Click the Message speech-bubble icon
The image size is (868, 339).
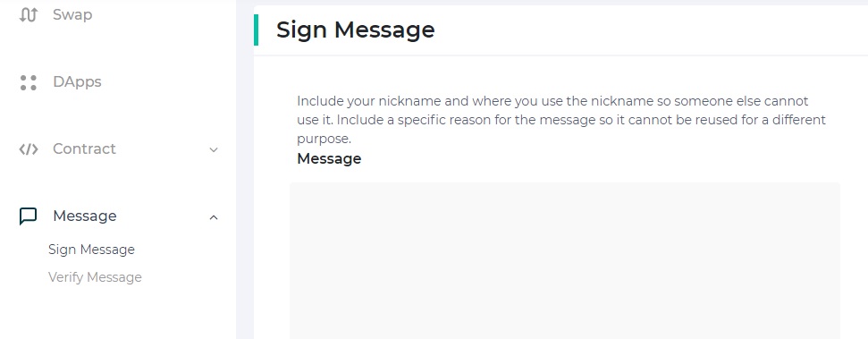click(29, 216)
